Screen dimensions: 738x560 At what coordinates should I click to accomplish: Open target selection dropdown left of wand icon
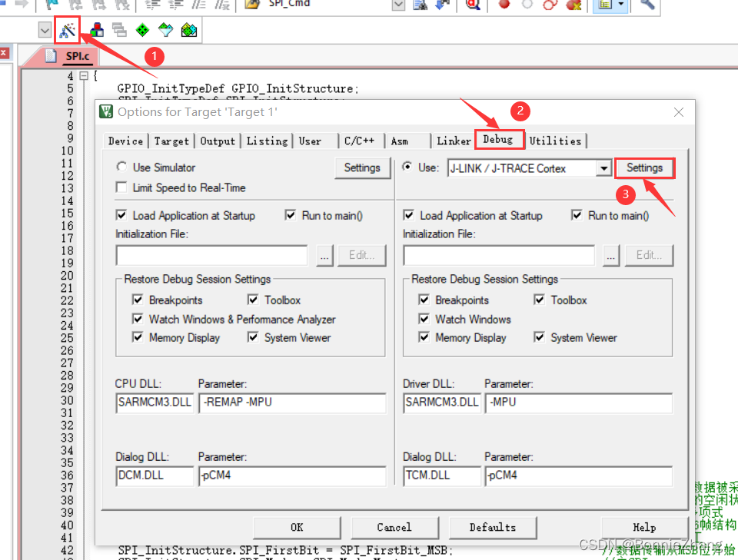[x=45, y=31]
